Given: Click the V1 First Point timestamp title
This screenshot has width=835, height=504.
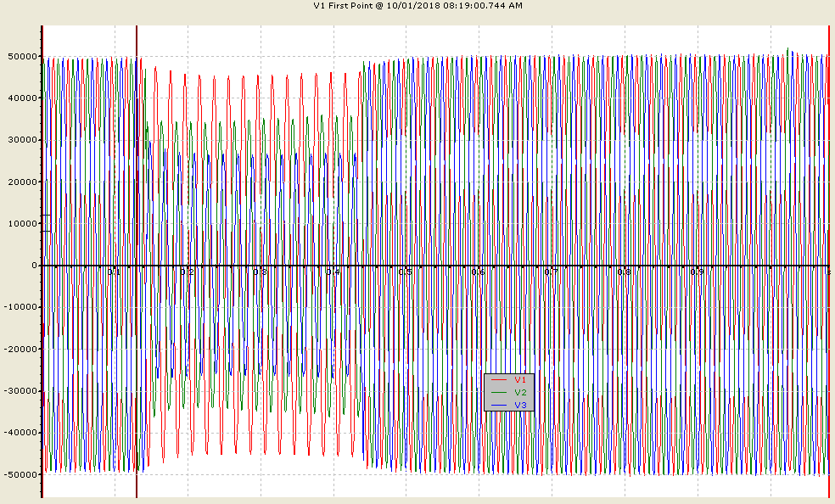Looking at the screenshot, I should [417, 6].
